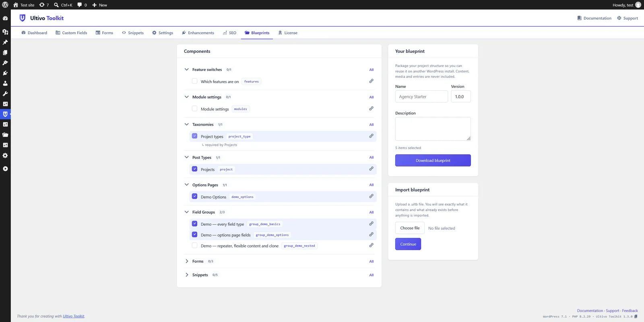Click link icon for Demo — repeater row
Viewport: 644px width, 322px height.
pyautogui.click(x=371, y=245)
